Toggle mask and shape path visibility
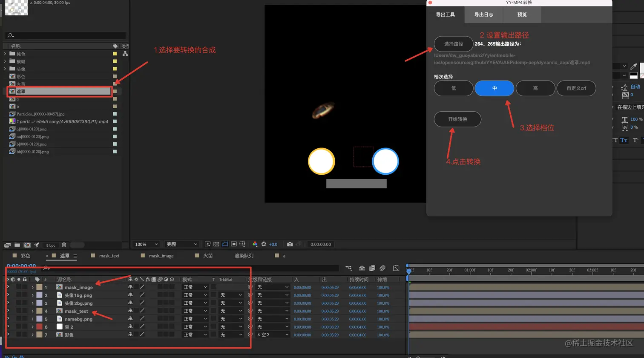This screenshot has height=358, width=644. coord(225,244)
